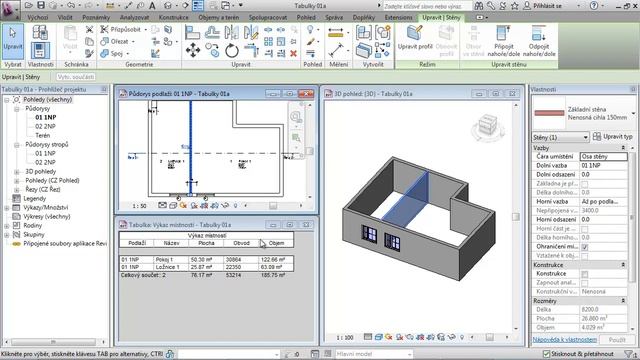Open the Výchozí ribbon tab
Screen dimensions: 640x360
click(38, 18)
